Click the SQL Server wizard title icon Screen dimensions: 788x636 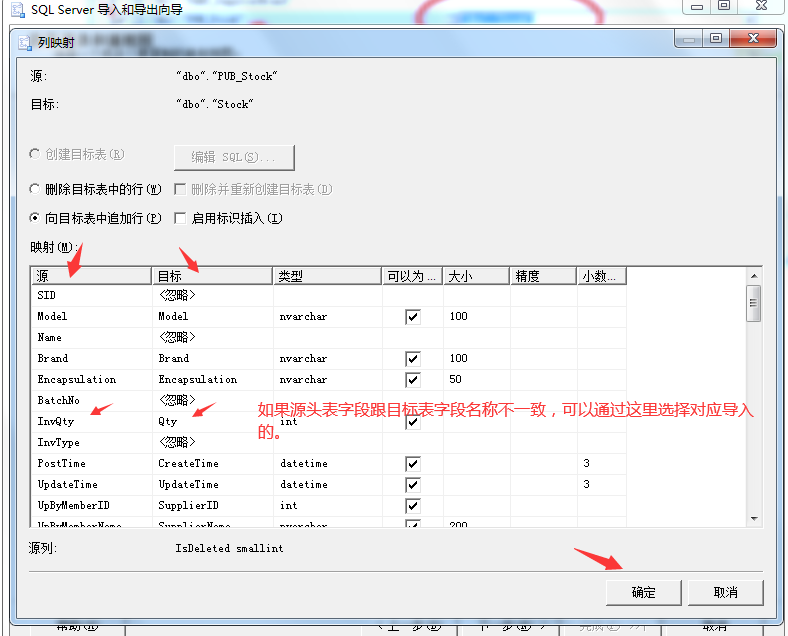tap(18, 9)
